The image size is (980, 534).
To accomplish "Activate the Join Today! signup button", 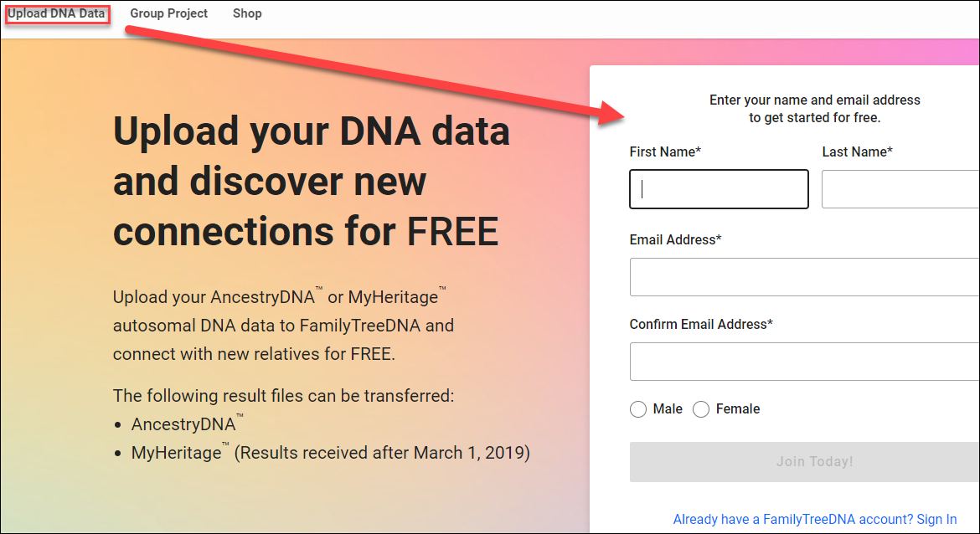I will click(x=812, y=461).
